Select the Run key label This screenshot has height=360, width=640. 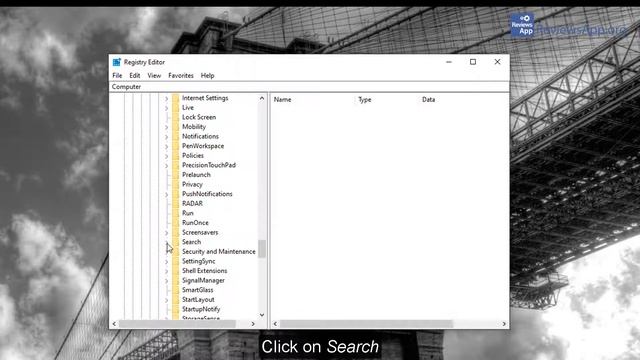click(x=188, y=213)
